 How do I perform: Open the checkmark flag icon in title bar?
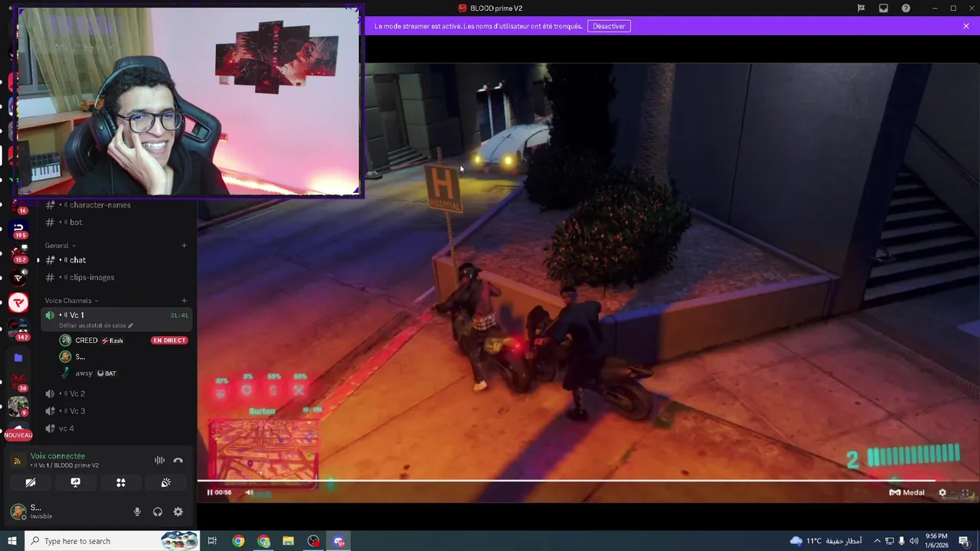tap(861, 8)
